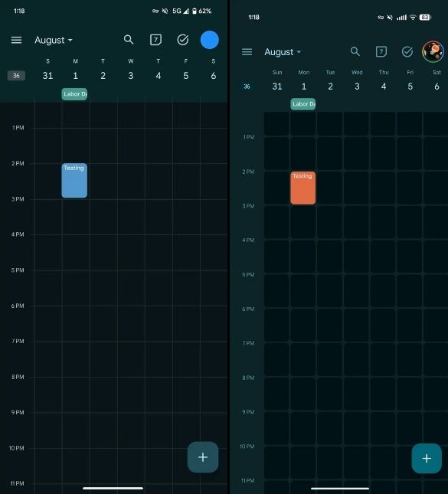Select Tuesday 2 in left calendar
This screenshot has width=448, height=494.
[103, 76]
